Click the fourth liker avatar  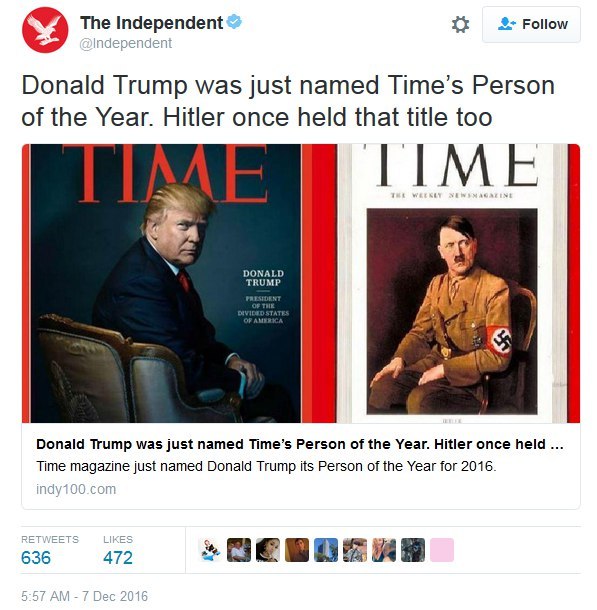(x=297, y=550)
